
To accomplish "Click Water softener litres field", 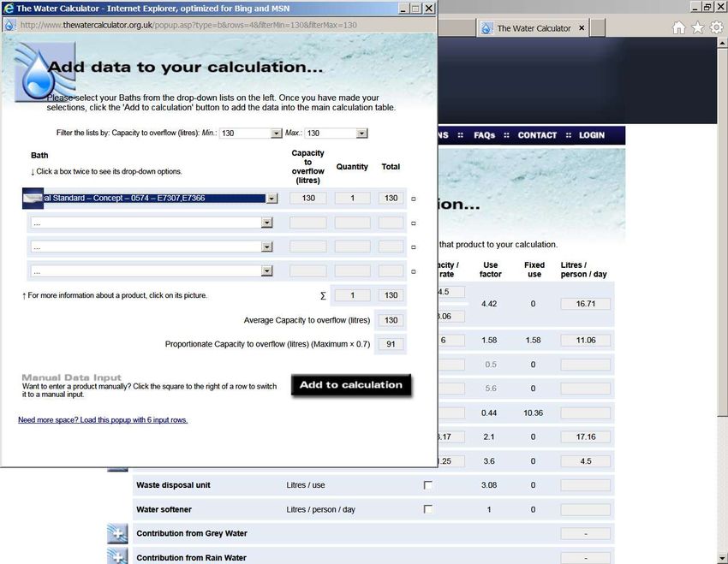I will 586,510.
